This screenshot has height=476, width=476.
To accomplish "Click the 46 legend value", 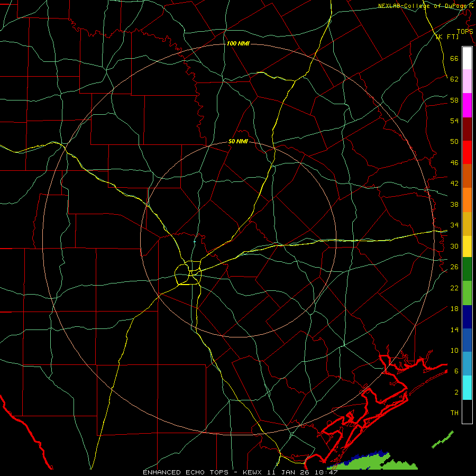I will (454, 163).
